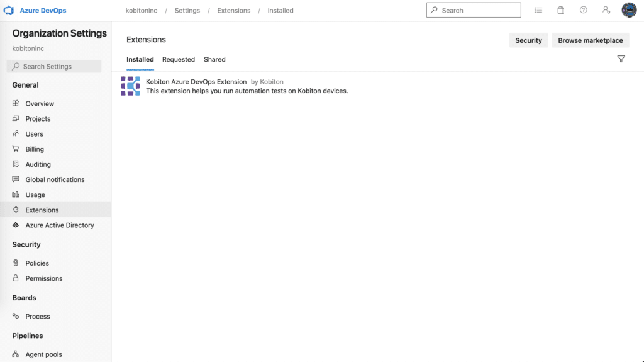The height and width of the screenshot is (362, 644).
Task: Click the Policies sidebar icon
Action: pyautogui.click(x=16, y=263)
